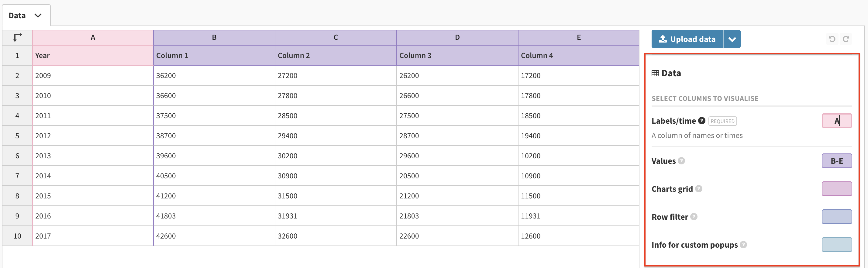Click the Info for custom popups help icon
This screenshot has height=268, width=868.
coord(743,245)
